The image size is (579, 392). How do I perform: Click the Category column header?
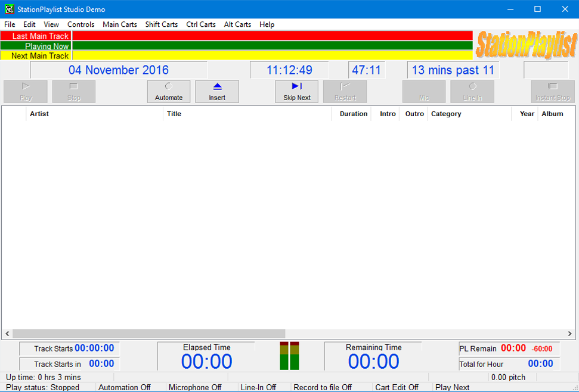[x=469, y=114]
